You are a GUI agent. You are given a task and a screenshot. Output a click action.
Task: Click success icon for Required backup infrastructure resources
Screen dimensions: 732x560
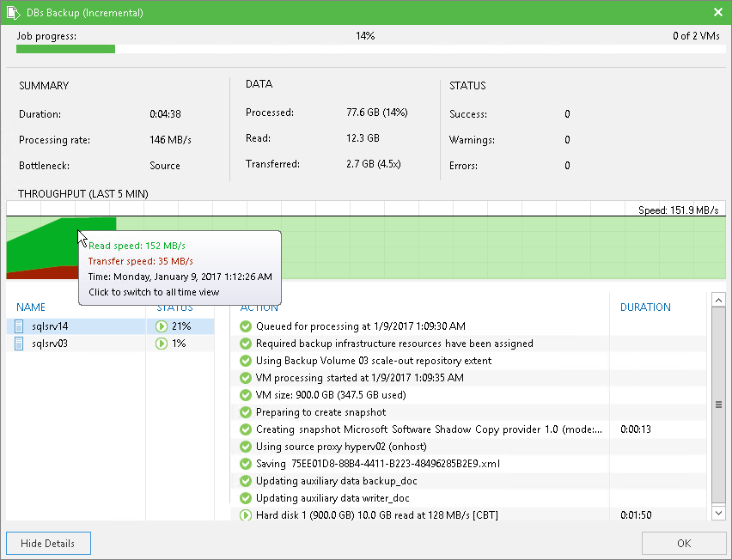[246, 344]
